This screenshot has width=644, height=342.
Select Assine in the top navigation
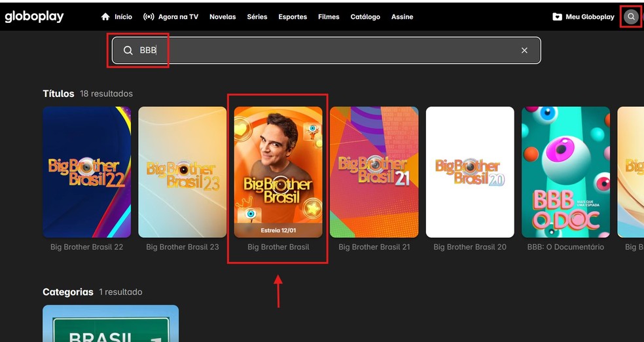402,17
